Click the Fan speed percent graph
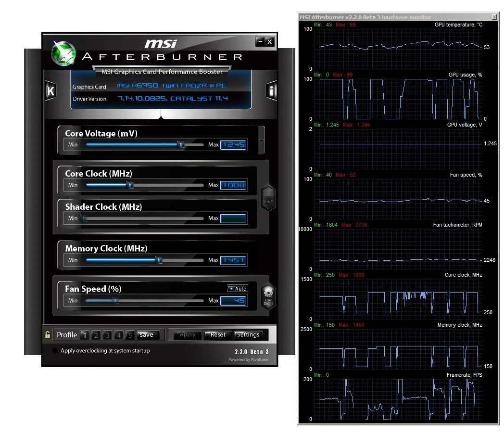This screenshot has width=504, height=434. pyautogui.click(x=398, y=199)
